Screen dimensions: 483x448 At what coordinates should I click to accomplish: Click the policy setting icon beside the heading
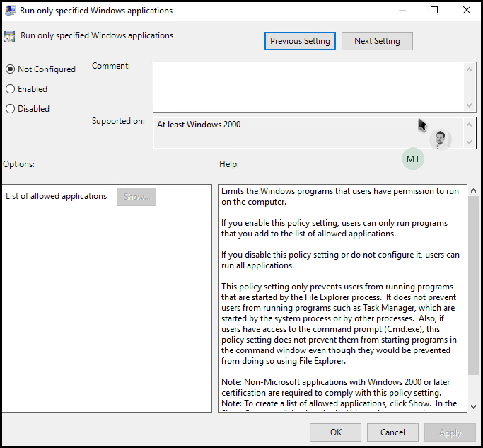(x=9, y=36)
